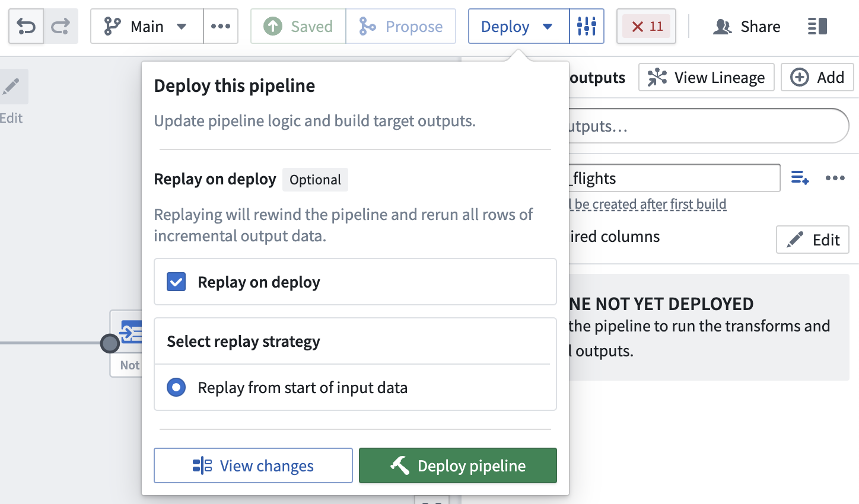This screenshot has height=504, width=859.
Task: Click the flights output name field
Action: click(x=673, y=178)
